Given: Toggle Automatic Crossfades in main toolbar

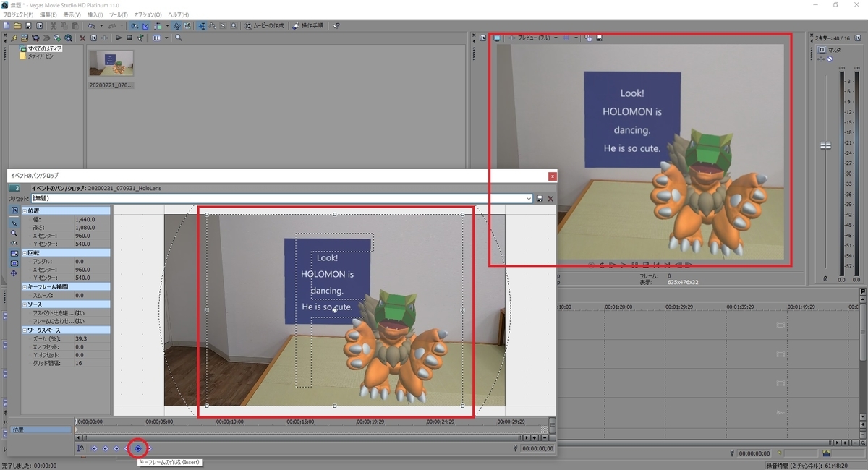Looking at the screenshot, I should click(x=145, y=25).
